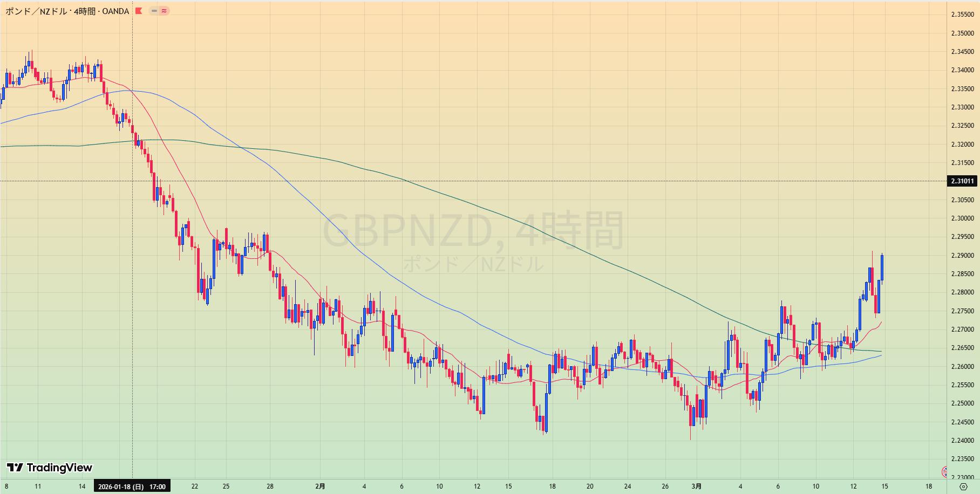Click the red flag icon beside OANDA
The image size is (980, 494).
(139, 11)
